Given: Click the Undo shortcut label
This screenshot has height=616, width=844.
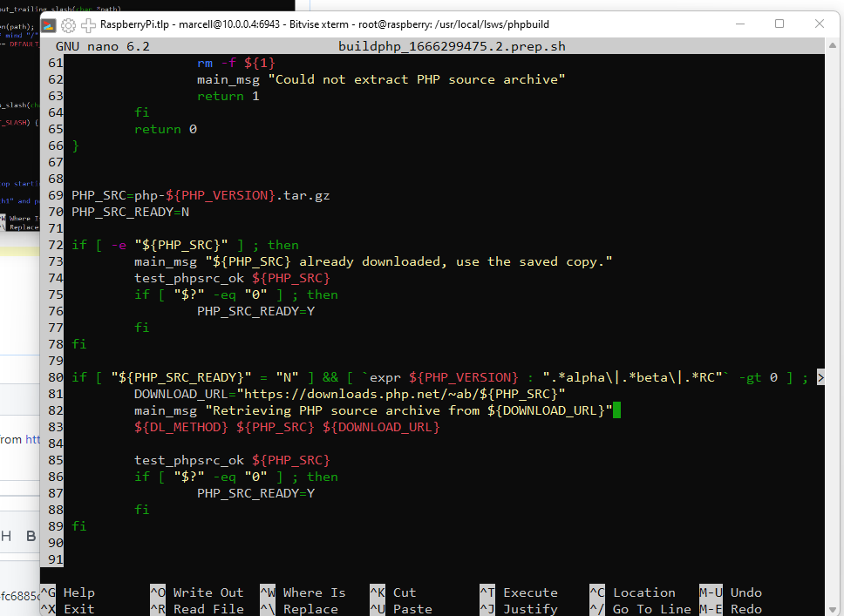Looking at the screenshot, I should (x=745, y=592).
